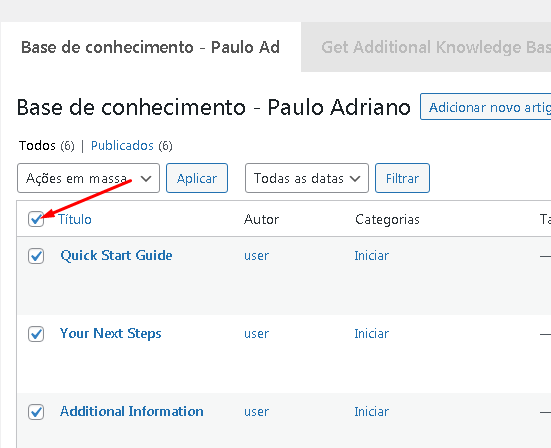Open the Quick Start Guide article
The width and height of the screenshot is (551, 448).
(x=116, y=255)
